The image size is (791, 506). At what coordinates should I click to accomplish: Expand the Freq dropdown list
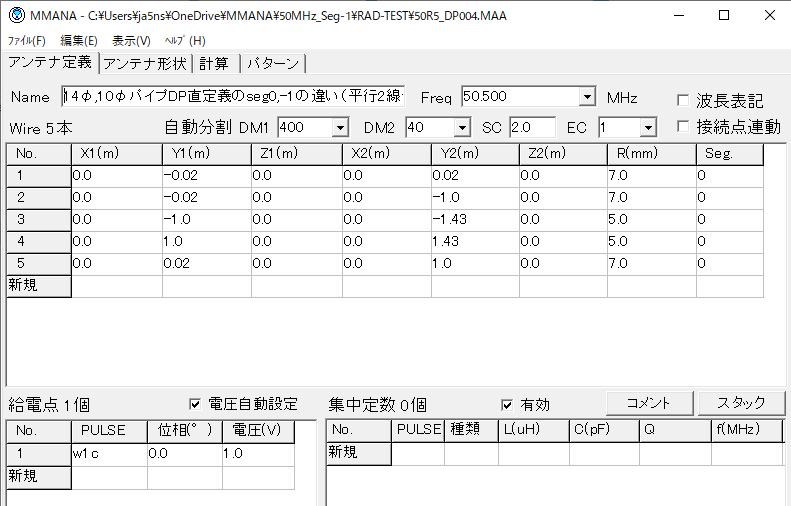click(587, 97)
